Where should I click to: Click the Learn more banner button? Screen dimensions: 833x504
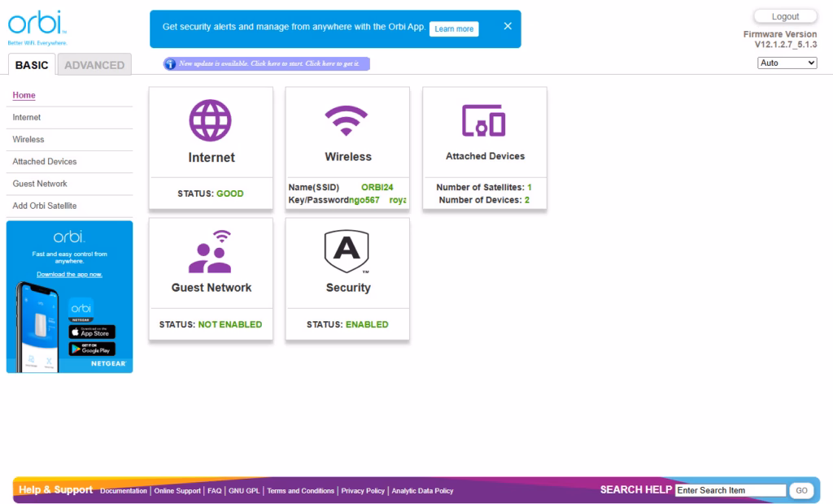454,28
